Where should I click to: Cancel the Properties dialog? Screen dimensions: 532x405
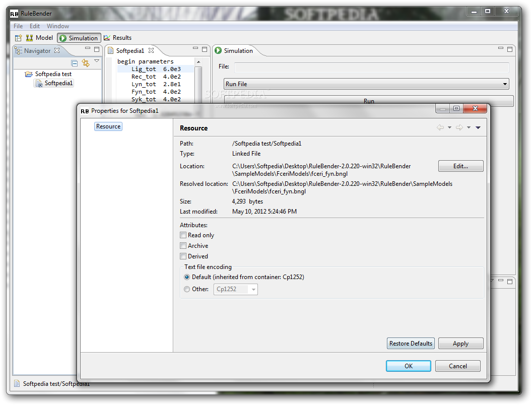[458, 366]
